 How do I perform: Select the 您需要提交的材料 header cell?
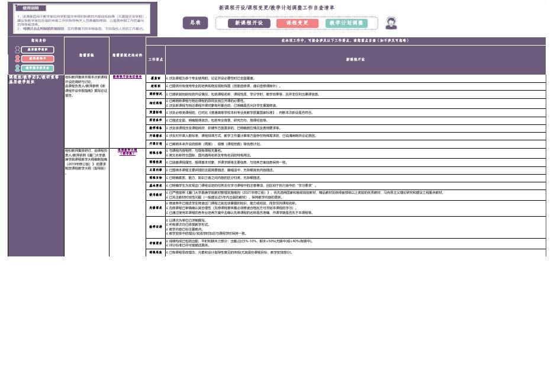click(x=127, y=56)
